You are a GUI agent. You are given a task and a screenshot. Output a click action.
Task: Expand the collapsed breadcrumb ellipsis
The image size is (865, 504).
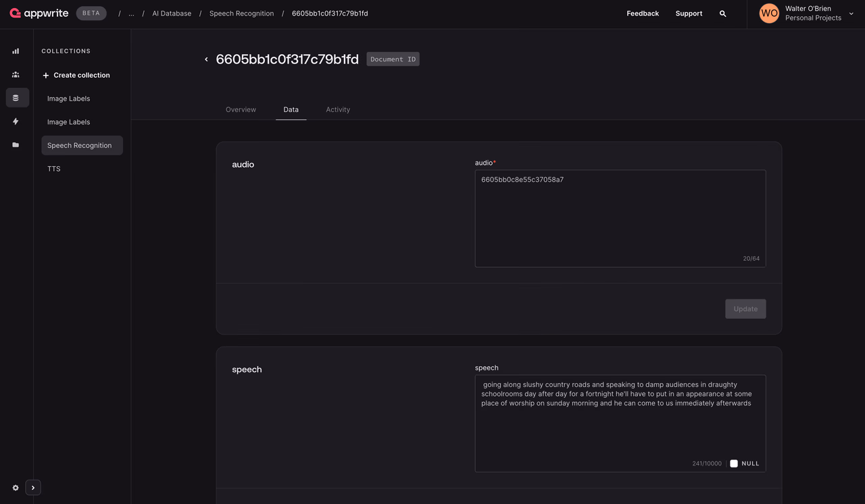pyautogui.click(x=131, y=14)
